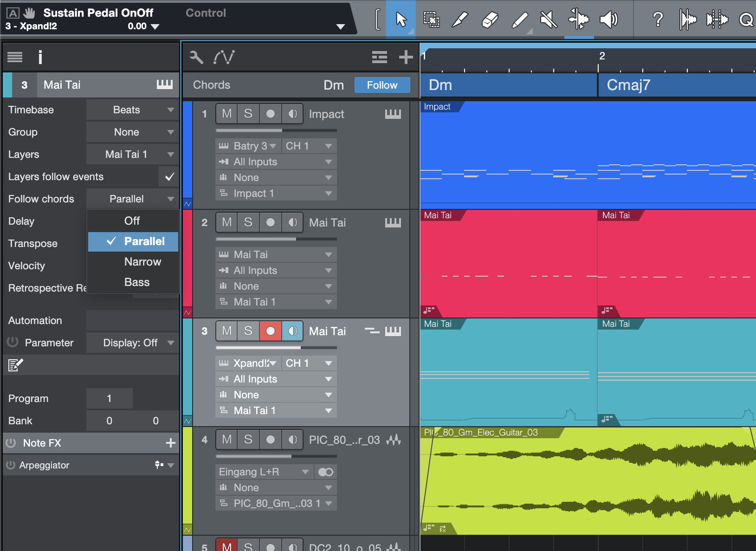Select the Listen speaker tool

point(608,19)
